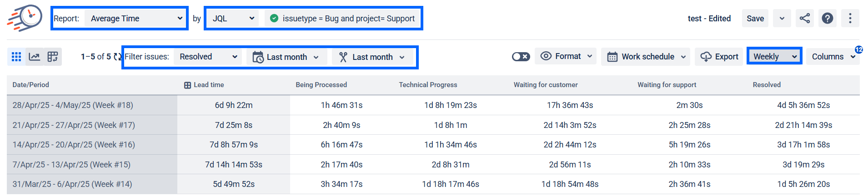Switch to grid table view icon
This screenshot has width=868, height=196.
[16, 57]
